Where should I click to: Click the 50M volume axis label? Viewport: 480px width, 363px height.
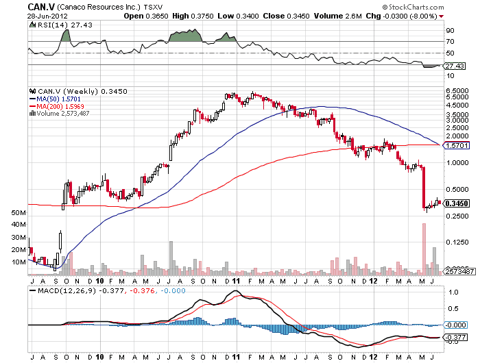coord(19,213)
